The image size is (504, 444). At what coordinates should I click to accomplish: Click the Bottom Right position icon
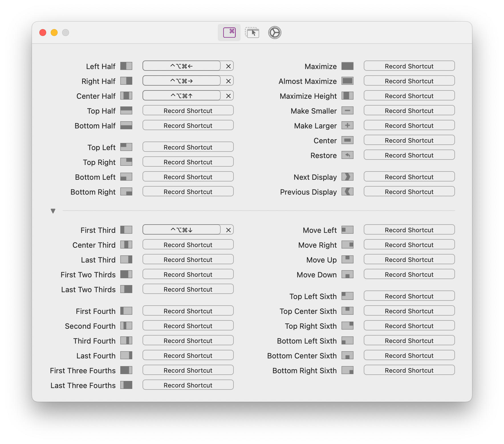click(126, 191)
